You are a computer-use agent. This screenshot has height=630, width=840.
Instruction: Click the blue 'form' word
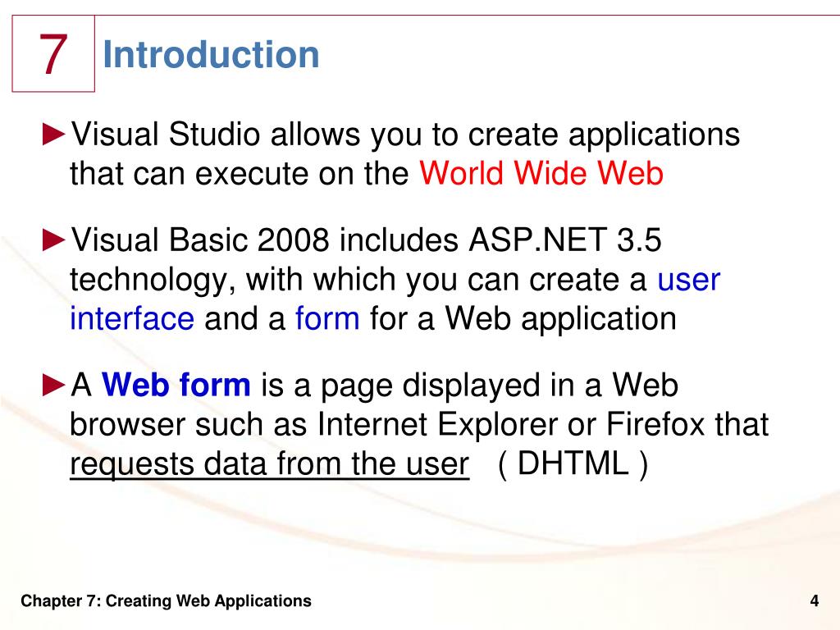pyautogui.click(x=327, y=318)
